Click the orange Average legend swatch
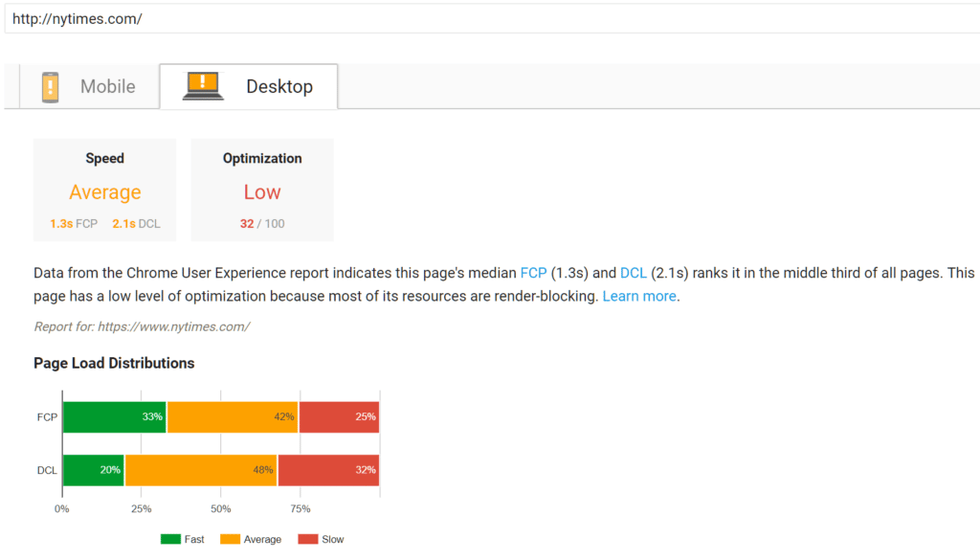This screenshot has width=980, height=560. 230,539
